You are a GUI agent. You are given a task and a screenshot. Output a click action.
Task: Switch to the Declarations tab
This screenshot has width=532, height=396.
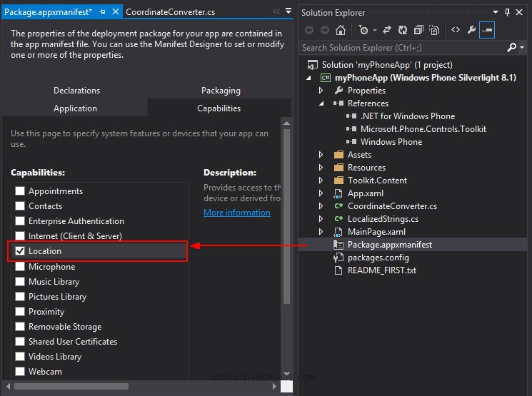click(x=76, y=91)
